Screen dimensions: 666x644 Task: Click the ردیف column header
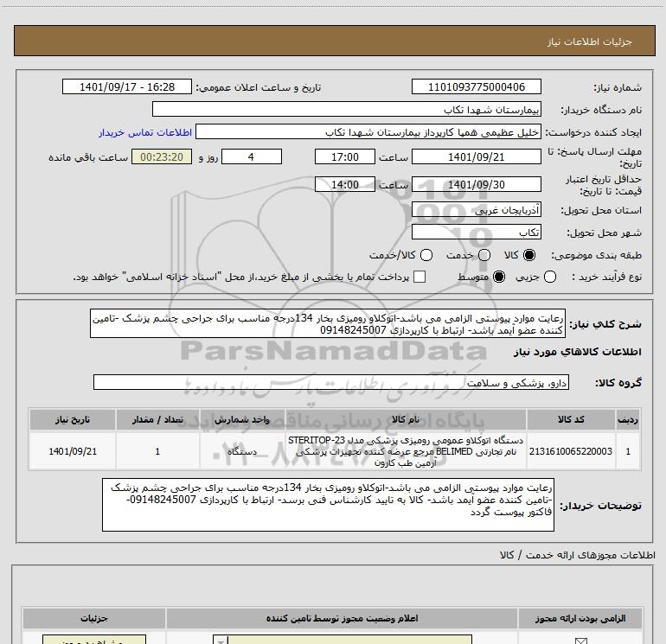tap(628, 420)
